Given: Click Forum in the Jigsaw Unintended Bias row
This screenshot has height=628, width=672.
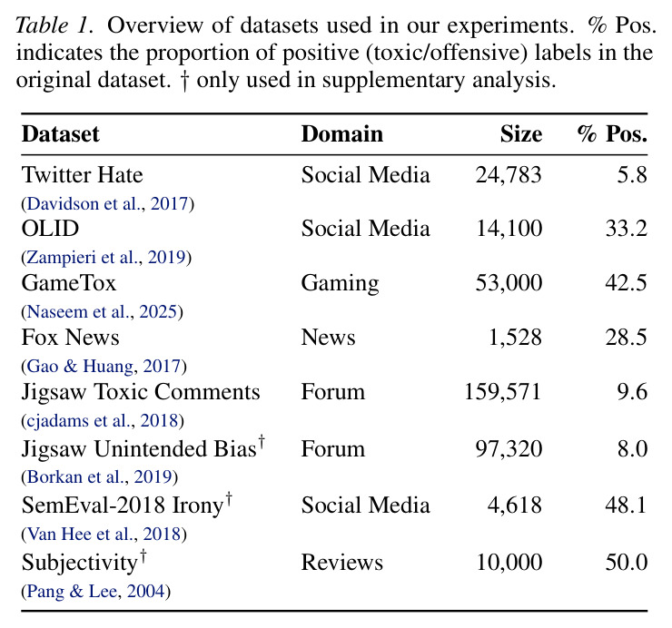Looking at the screenshot, I should coord(333,448).
